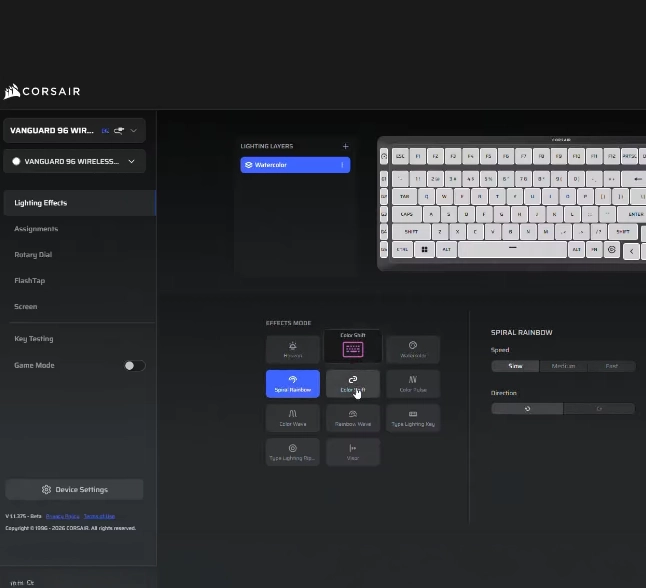Go to Rotary Dial settings
This screenshot has height=588, width=646.
tap(33, 255)
